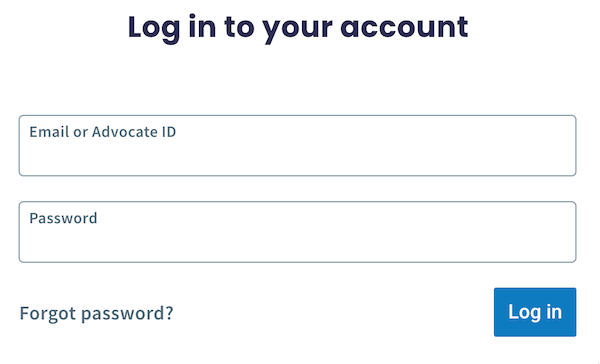Click the word 'account' in the heading
Screen dimensions: 600x364
(404, 28)
